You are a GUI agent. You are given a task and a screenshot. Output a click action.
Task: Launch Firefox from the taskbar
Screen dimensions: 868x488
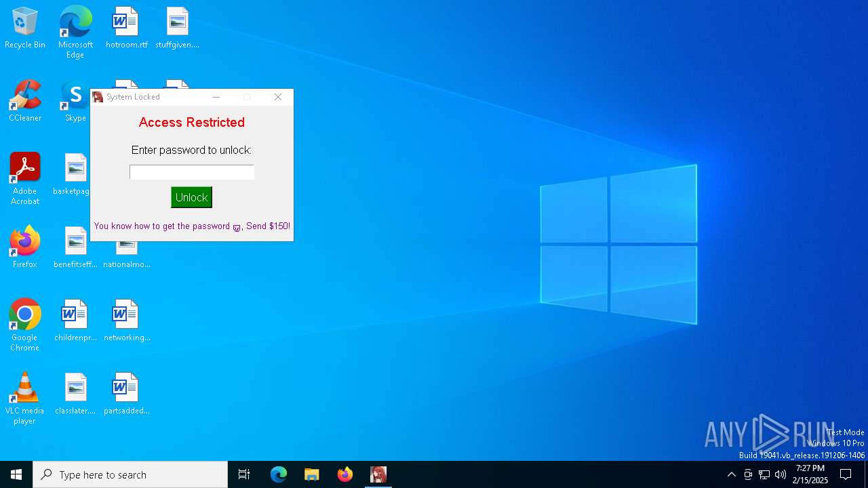[345, 474]
